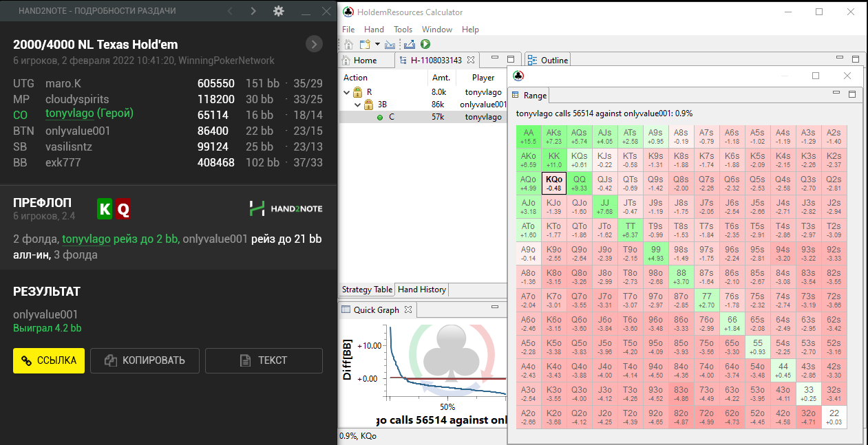This screenshot has width=868, height=445.
Task: Click the Player column header
Action: point(483,78)
